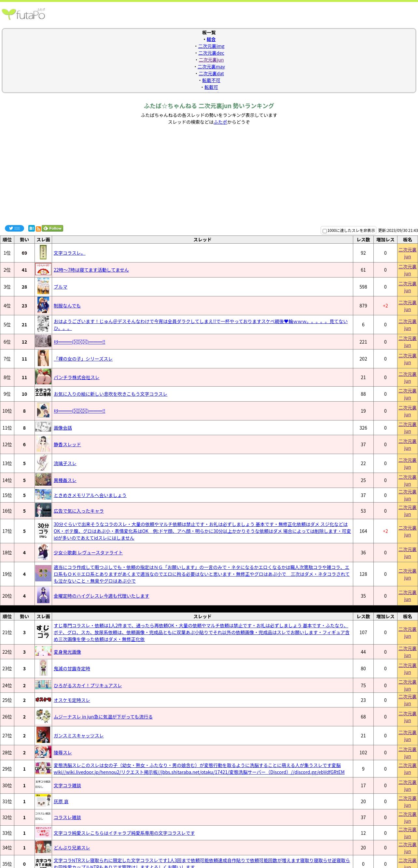Open ひろがるスカイ！プリキュアスレ thread
Screen dimensions: 418x868
(x=88, y=686)
